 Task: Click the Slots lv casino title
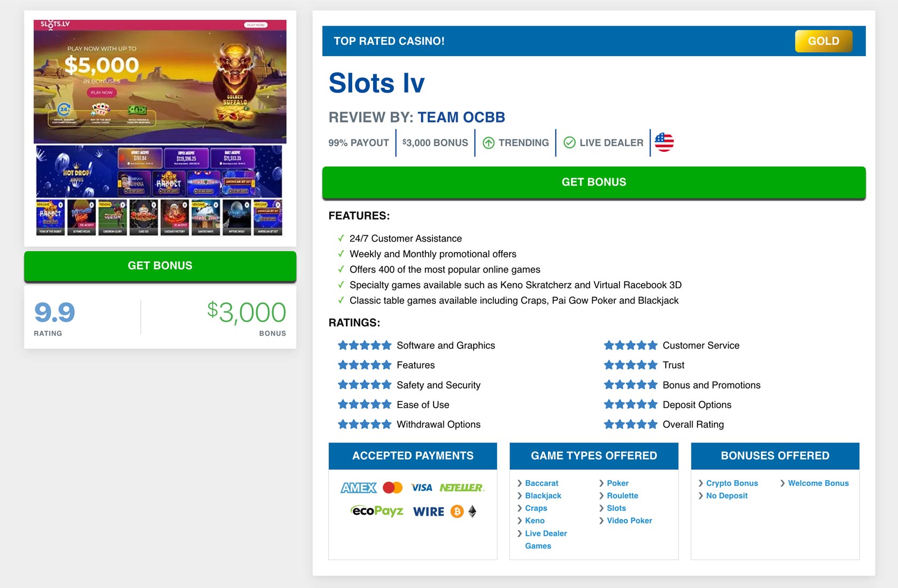[x=376, y=83]
